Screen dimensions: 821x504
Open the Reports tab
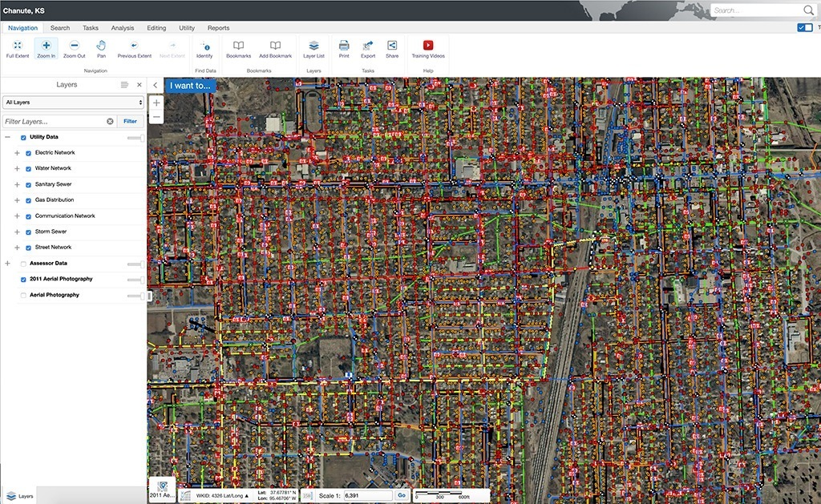click(x=218, y=28)
